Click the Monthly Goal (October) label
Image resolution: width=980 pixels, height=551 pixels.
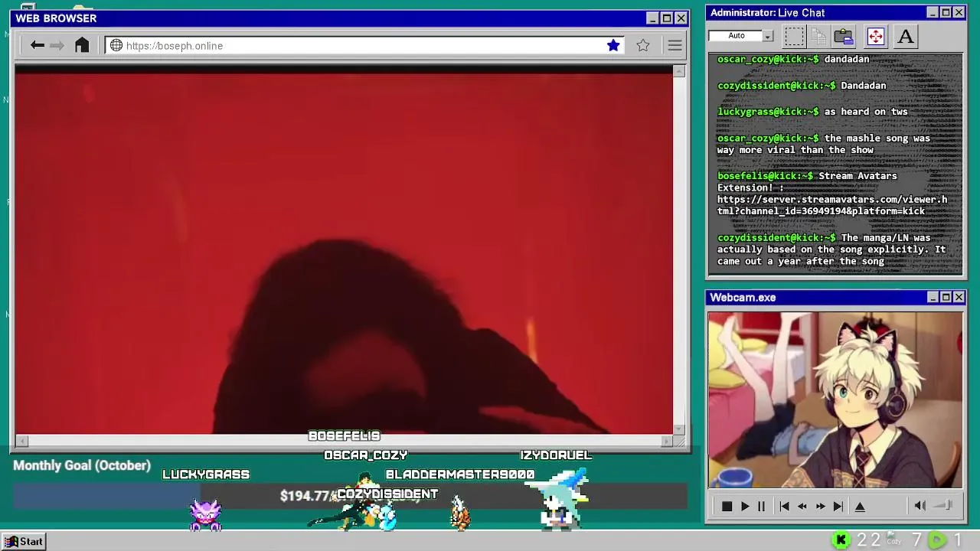point(82,465)
